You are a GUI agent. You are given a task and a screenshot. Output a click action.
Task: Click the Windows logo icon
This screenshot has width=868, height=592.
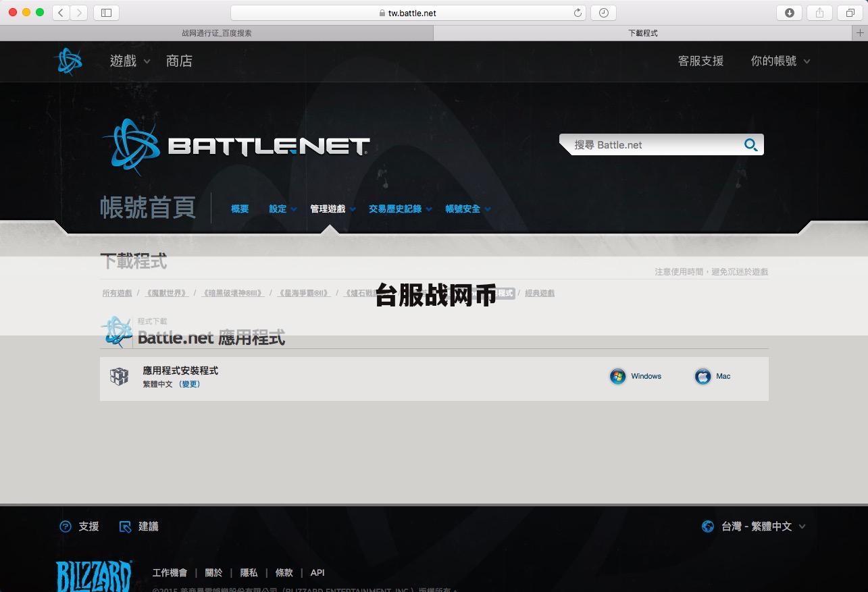tap(617, 376)
